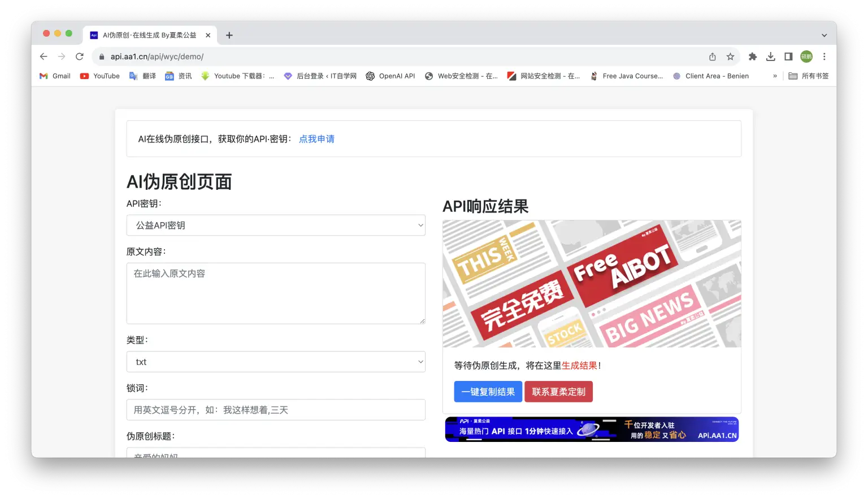
Task: Open the Extensions puzzle icon
Action: point(753,57)
